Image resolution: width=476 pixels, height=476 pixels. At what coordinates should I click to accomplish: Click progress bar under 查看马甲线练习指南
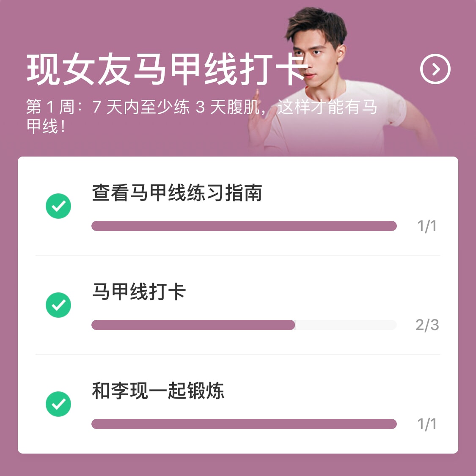pyautogui.click(x=244, y=226)
